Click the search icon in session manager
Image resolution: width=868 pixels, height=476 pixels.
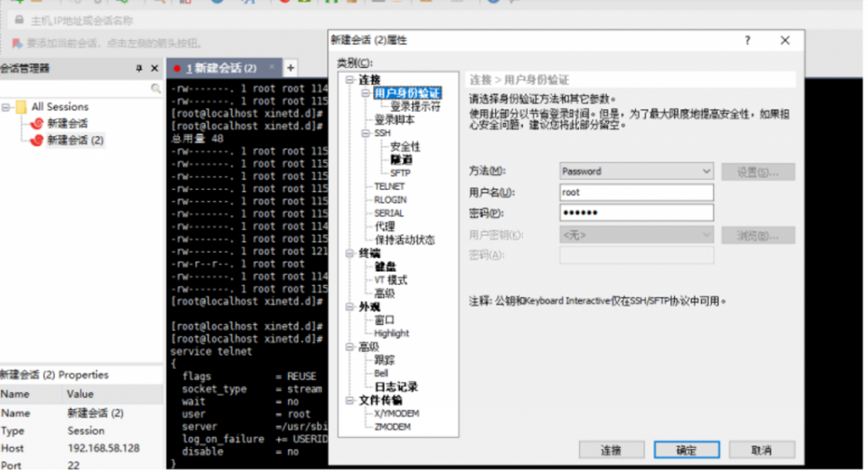(156, 88)
